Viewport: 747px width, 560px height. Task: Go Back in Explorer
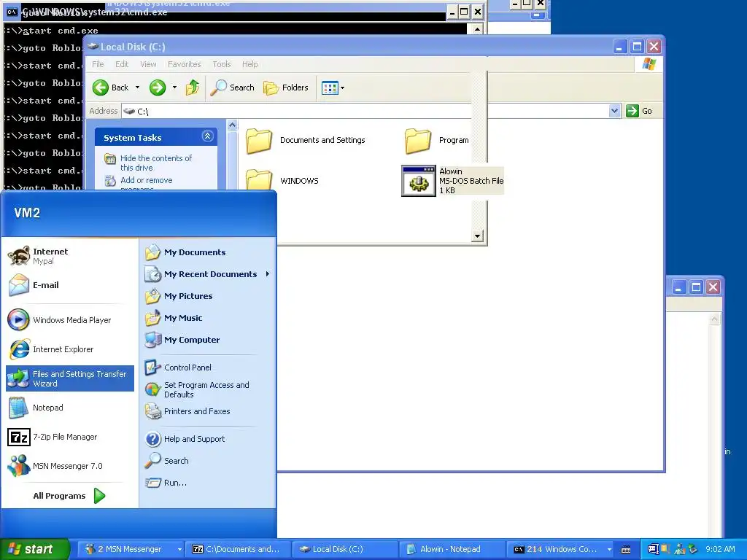pyautogui.click(x=111, y=87)
